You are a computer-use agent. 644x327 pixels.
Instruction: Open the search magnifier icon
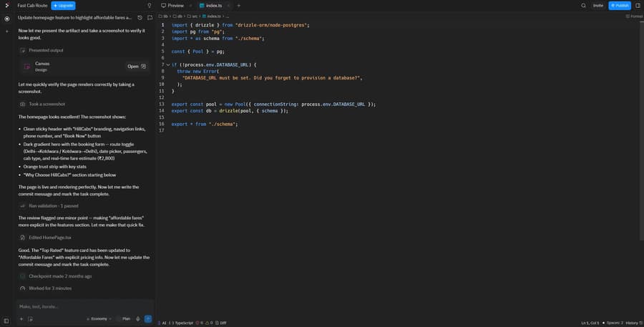click(583, 5)
